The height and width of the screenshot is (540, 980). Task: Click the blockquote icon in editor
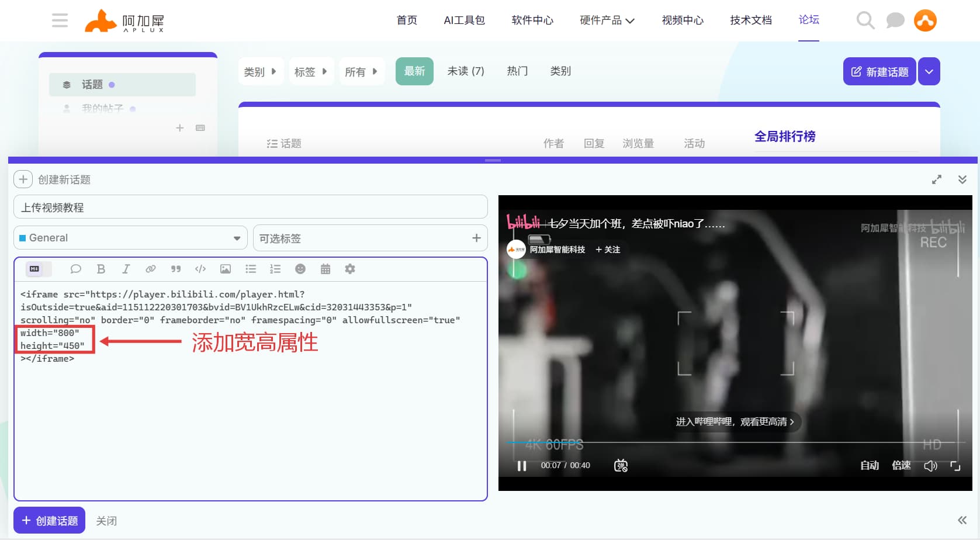[175, 269]
